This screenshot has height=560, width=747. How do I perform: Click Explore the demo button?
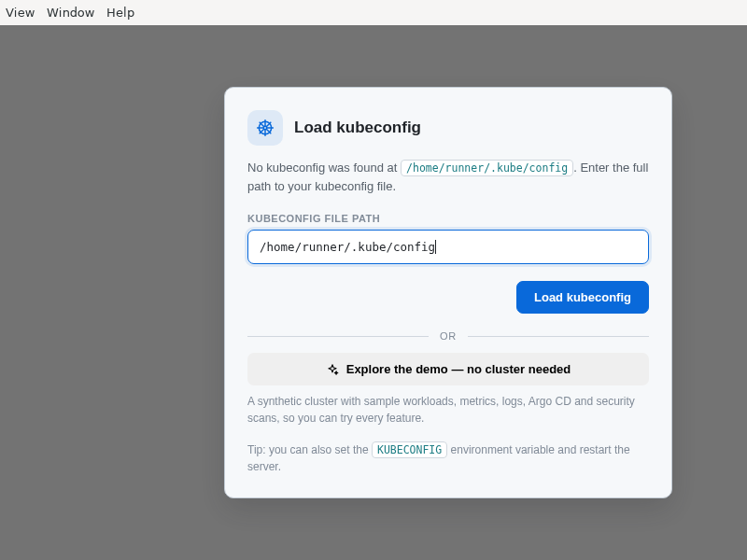tap(448, 369)
